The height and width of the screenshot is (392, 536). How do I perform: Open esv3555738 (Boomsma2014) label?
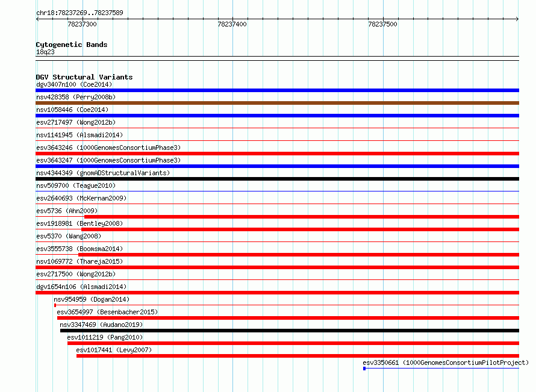pos(79,249)
